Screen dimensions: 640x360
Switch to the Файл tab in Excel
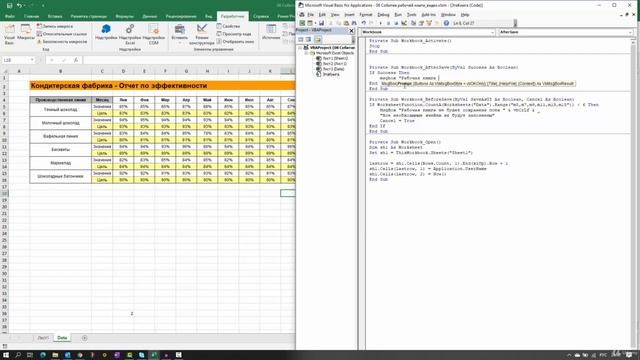pyautogui.click(x=10, y=16)
